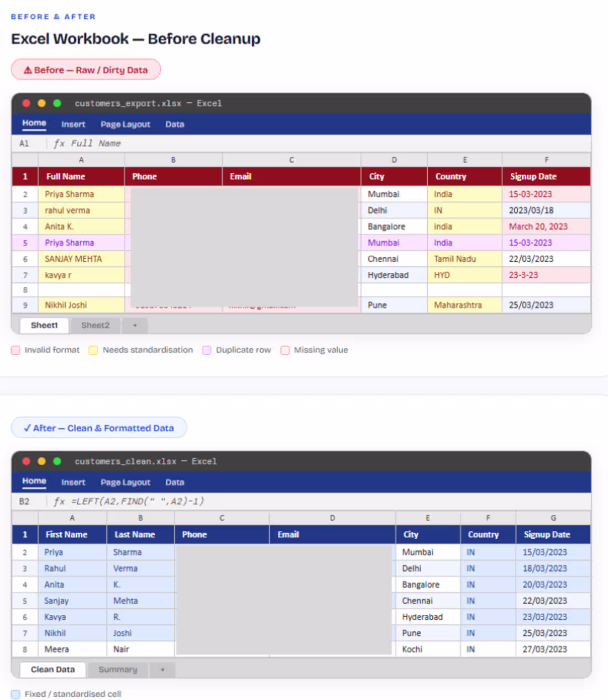The width and height of the screenshot is (608, 700).
Task: Click the Before — Raw / Dirty Data badge
Action: 86,70
